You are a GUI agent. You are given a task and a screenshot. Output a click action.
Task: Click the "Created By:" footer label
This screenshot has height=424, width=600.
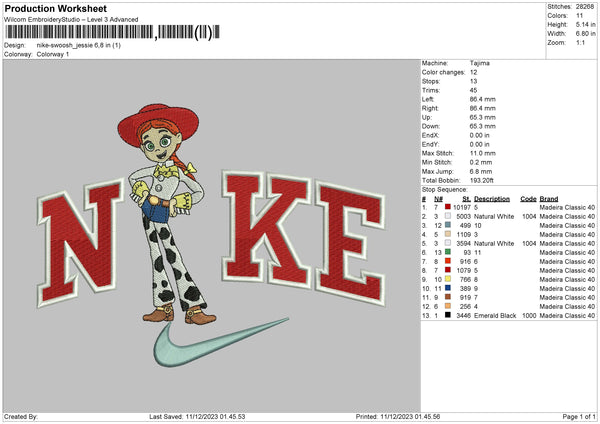pos(21,417)
